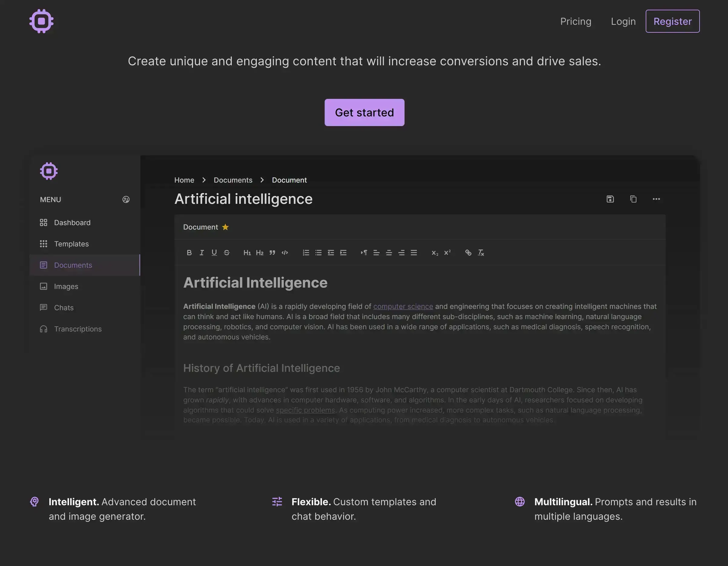Align text left

[x=376, y=252]
